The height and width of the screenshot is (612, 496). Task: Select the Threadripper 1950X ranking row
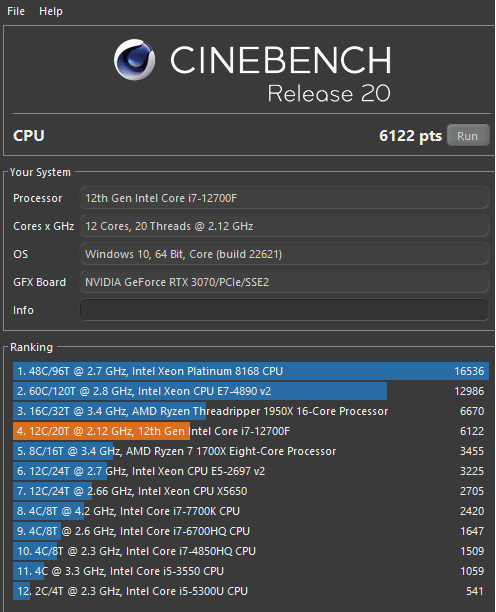[x=251, y=411]
